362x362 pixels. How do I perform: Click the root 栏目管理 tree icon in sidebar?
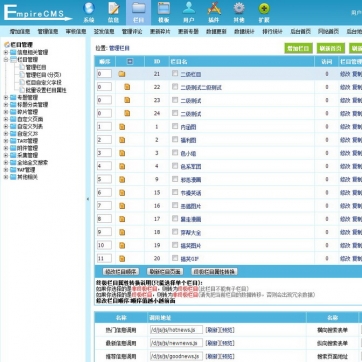pos(7,45)
